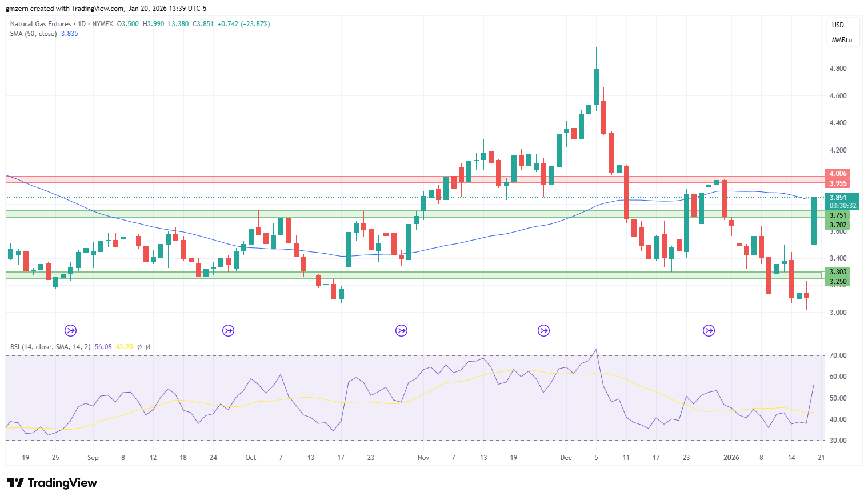The width and height of the screenshot is (868, 500).
Task: Click the 3.303 green price label
Action: (x=838, y=272)
